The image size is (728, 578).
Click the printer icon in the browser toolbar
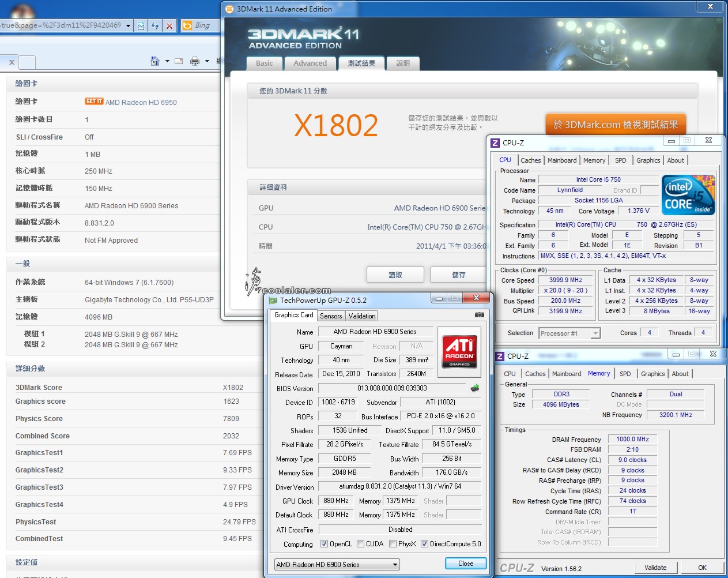click(x=195, y=61)
